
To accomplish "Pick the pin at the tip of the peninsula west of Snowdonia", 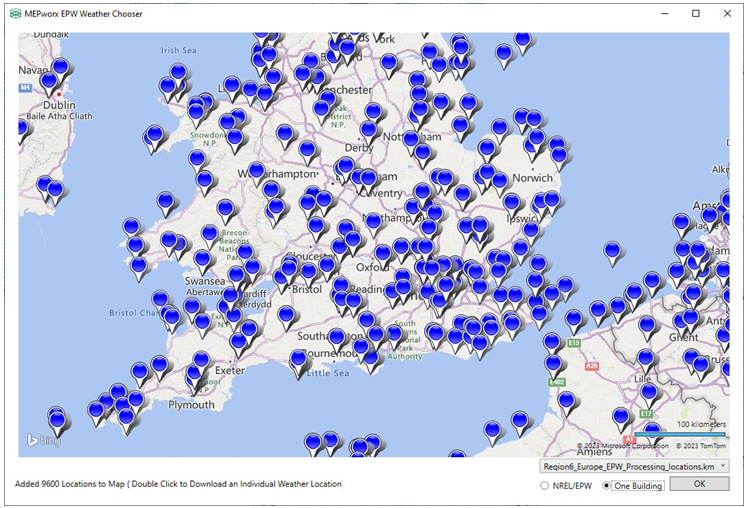I will pyautogui.click(x=155, y=135).
